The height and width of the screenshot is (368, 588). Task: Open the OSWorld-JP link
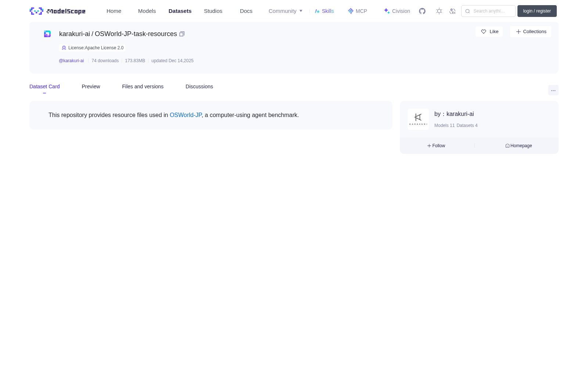(186, 115)
